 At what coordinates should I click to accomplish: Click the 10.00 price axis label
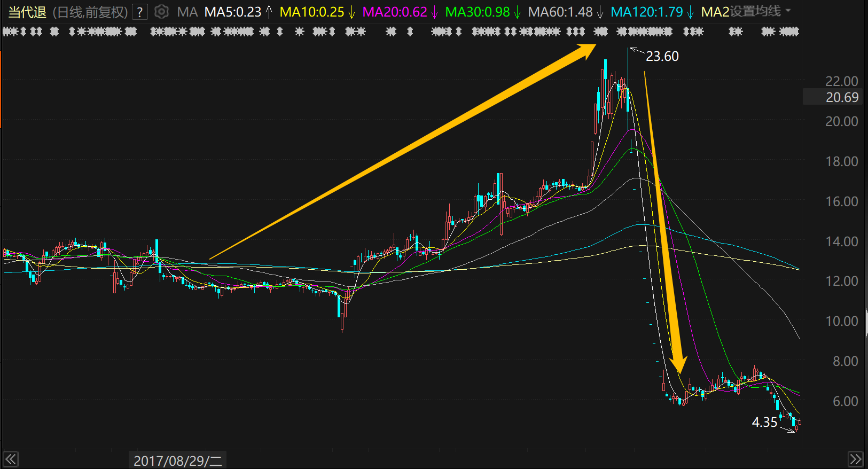(x=842, y=321)
